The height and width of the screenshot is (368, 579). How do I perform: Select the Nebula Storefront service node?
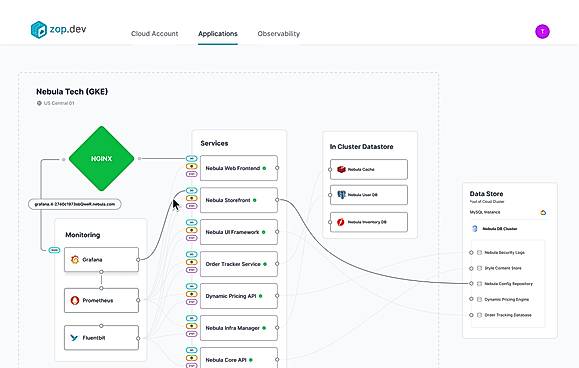239,200
